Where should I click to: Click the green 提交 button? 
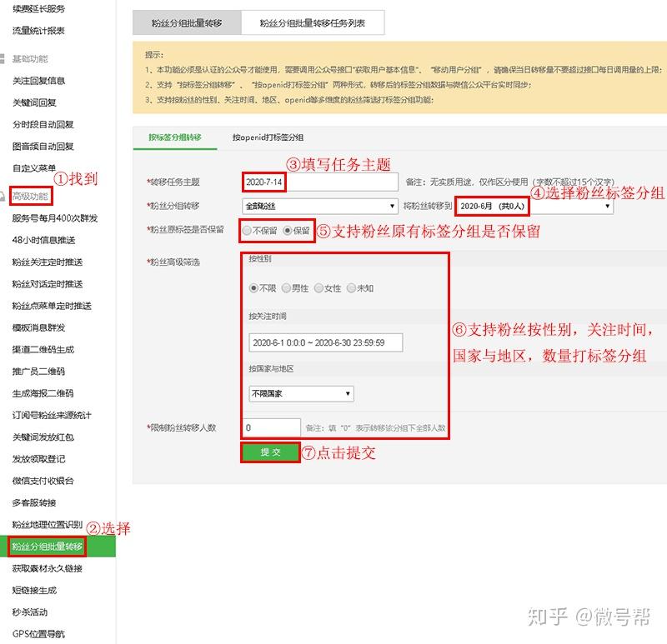270,452
